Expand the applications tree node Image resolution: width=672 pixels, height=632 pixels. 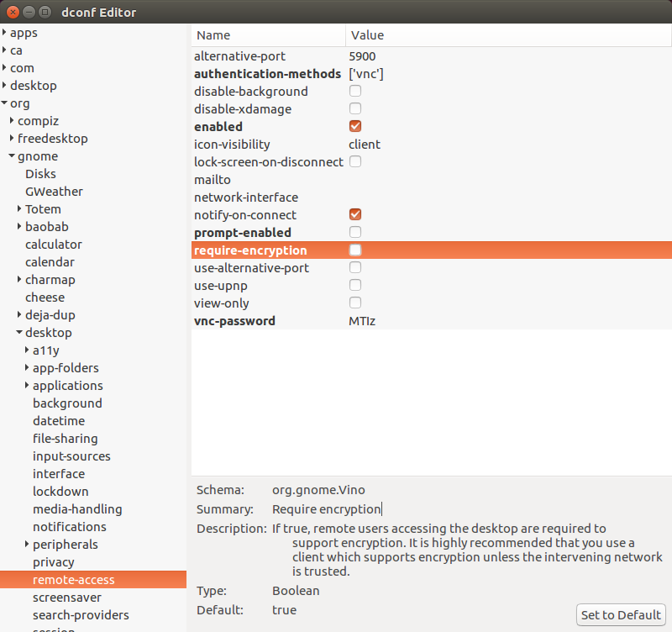coord(27,385)
